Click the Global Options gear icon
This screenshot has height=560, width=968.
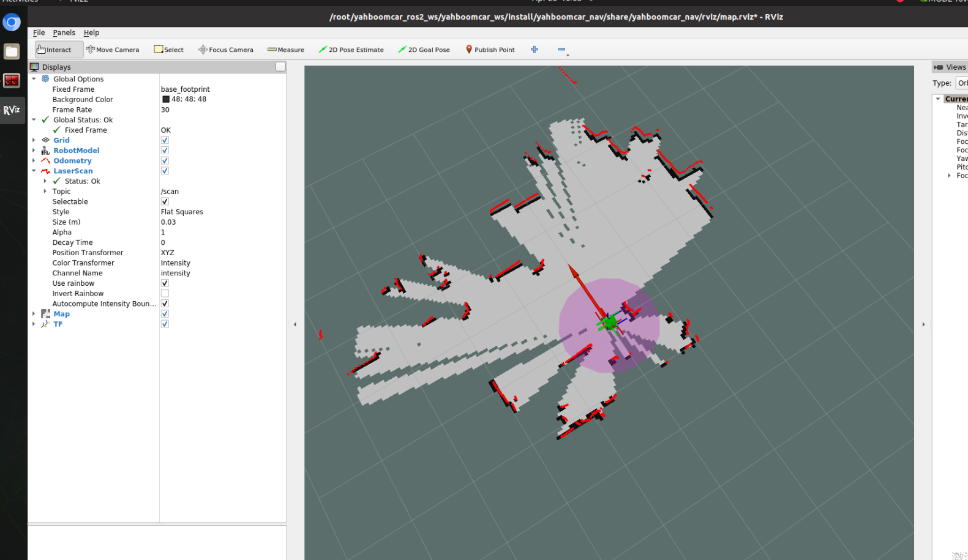45,79
